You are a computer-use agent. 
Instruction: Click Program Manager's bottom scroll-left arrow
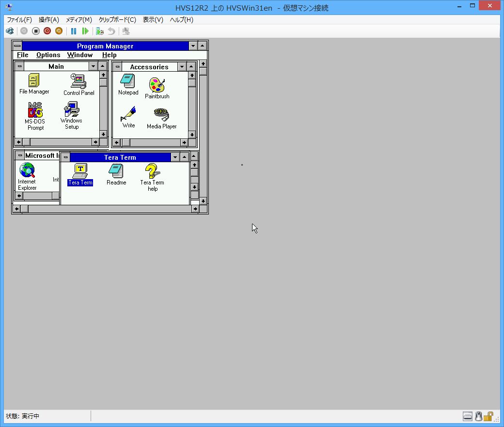[x=16, y=209]
